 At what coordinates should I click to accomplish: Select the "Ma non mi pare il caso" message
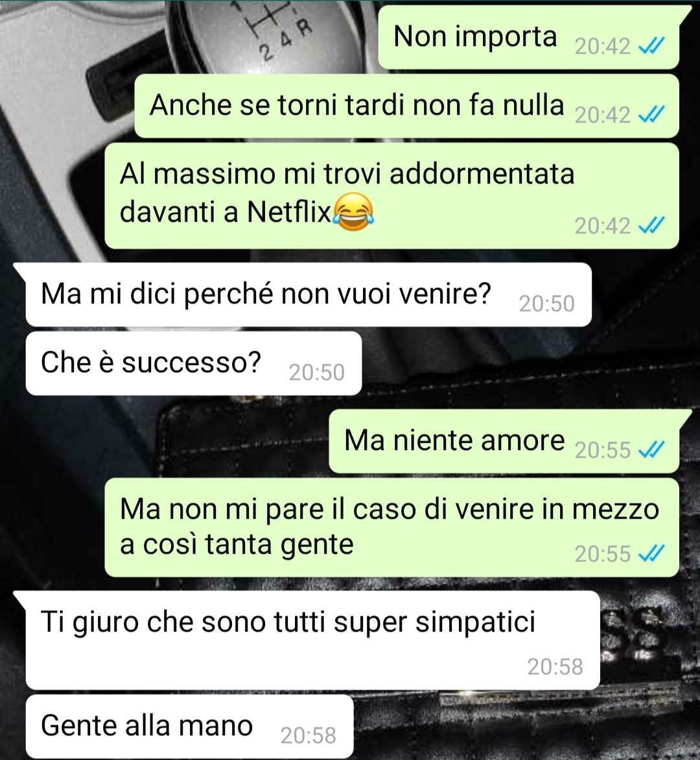click(x=392, y=527)
